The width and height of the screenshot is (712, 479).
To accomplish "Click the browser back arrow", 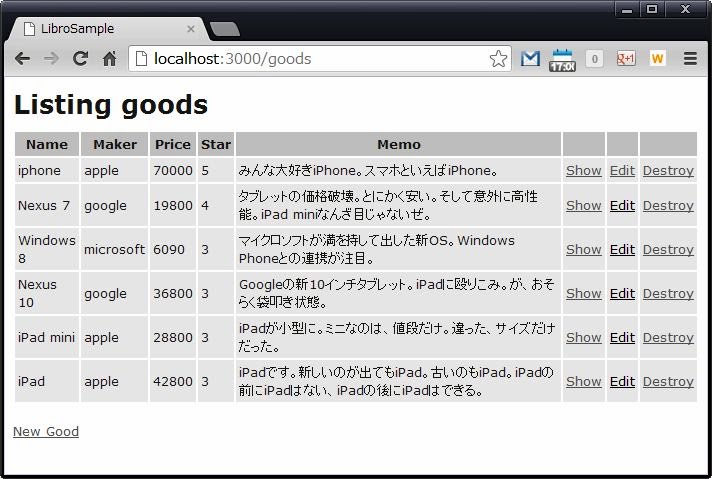I will (x=22, y=59).
